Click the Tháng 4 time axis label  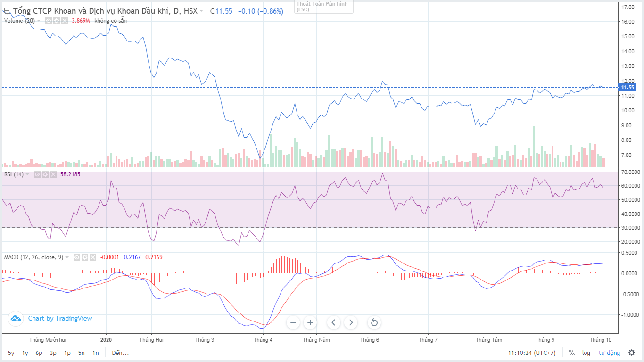(x=263, y=340)
